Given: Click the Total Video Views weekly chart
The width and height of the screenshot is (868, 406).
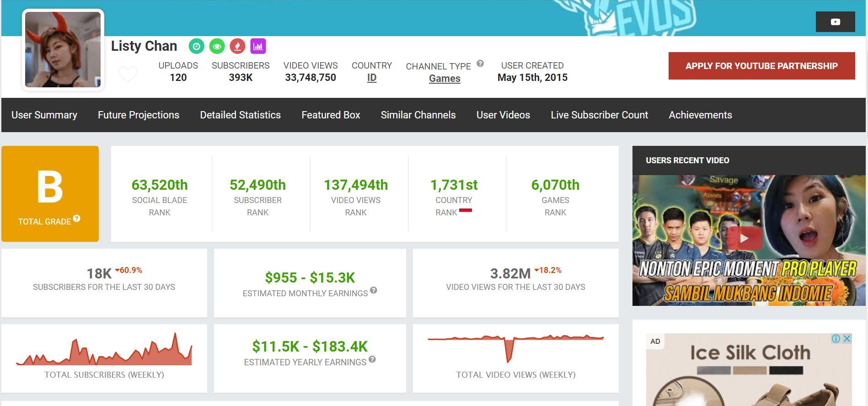Looking at the screenshot, I should click(x=515, y=349).
